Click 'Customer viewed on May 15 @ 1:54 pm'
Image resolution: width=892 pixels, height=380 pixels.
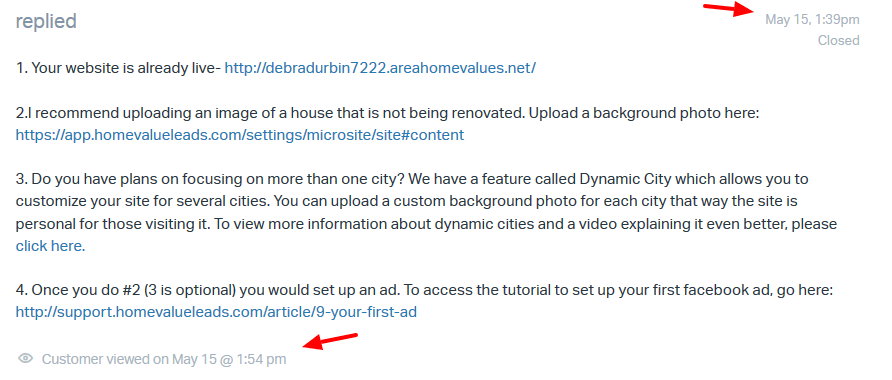click(x=164, y=359)
